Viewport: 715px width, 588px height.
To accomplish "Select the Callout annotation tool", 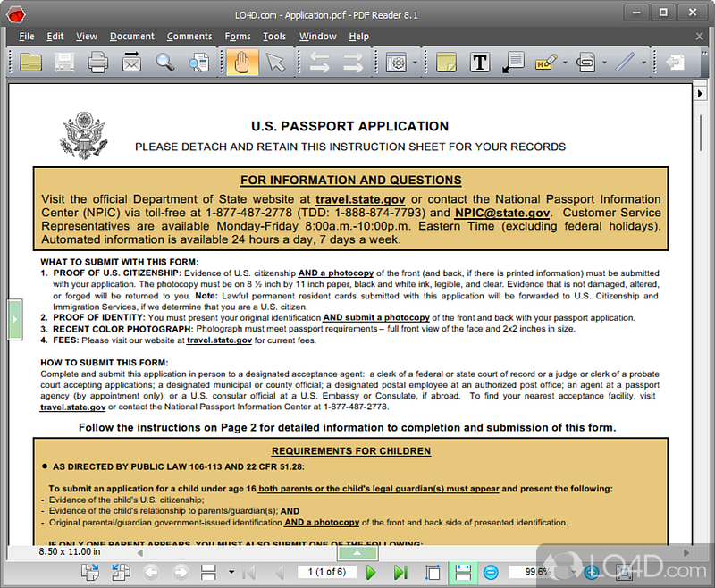I will coord(513,62).
